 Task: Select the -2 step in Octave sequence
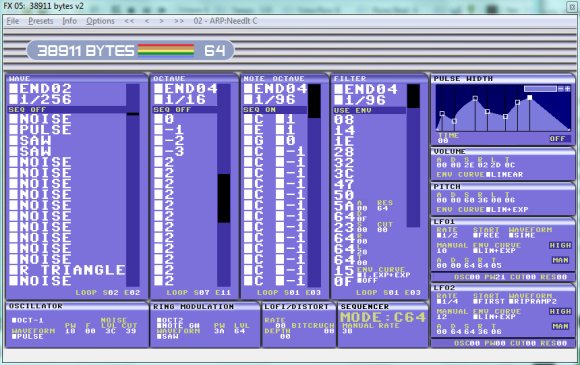[169, 141]
